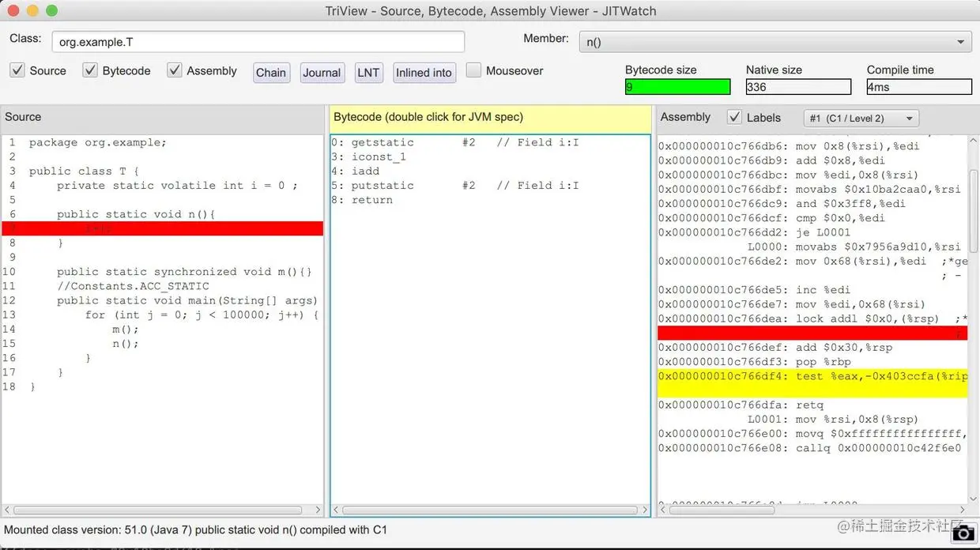Click the Native size field showing 336
The width and height of the screenshot is (980, 550).
click(798, 87)
